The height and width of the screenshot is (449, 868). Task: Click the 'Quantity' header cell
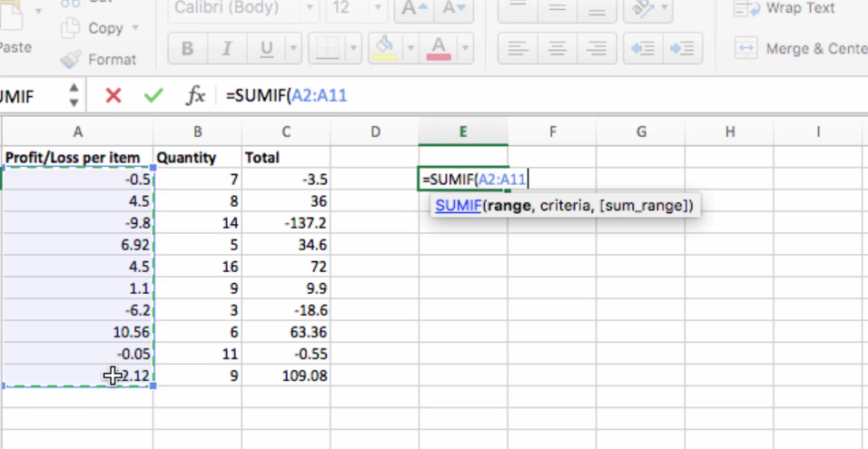197,158
